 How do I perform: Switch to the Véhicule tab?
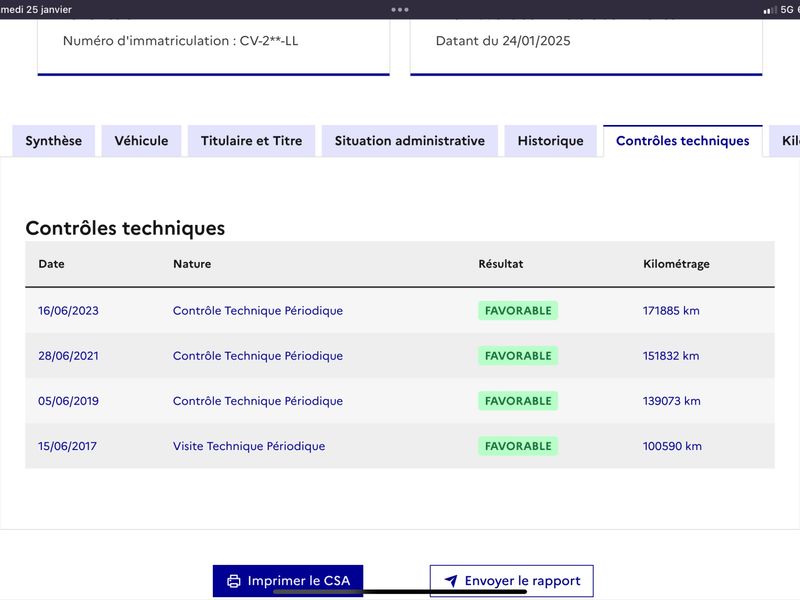click(141, 141)
